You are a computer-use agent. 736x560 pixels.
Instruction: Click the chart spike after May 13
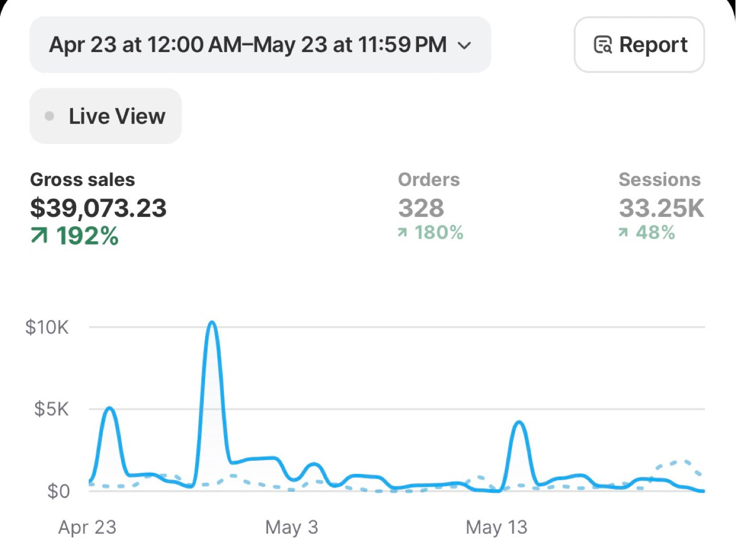[x=519, y=422]
